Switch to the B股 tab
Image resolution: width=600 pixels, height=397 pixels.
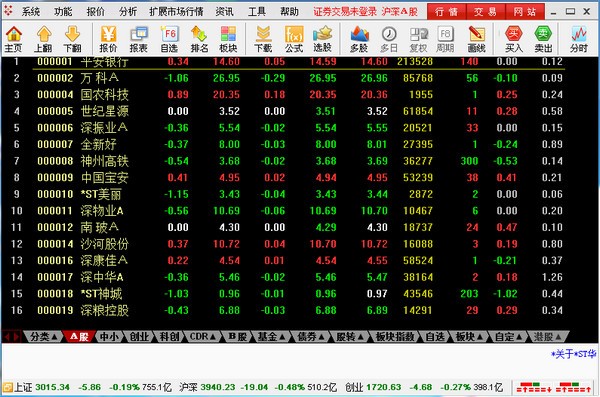238,337
